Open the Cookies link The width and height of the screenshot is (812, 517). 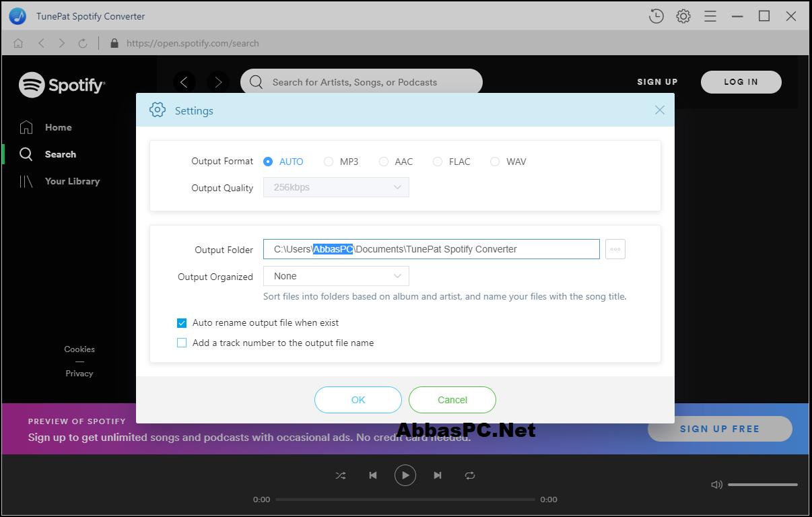pos(79,349)
